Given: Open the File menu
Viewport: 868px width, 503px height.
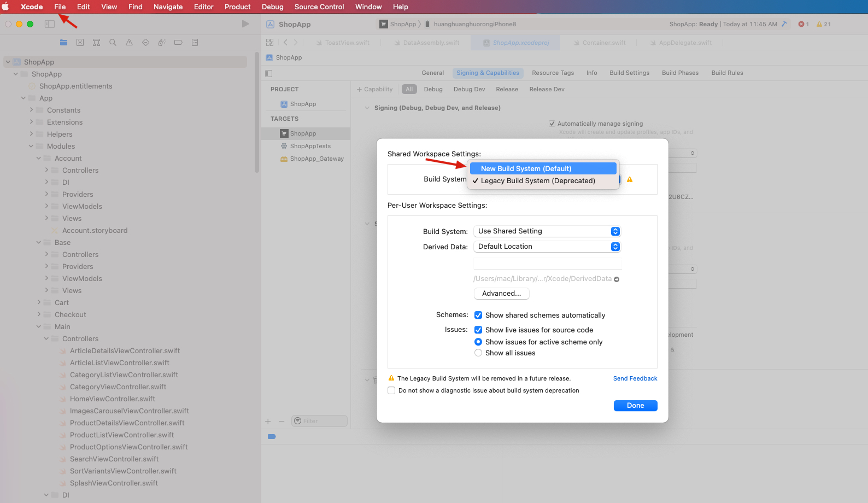Looking at the screenshot, I should 60,7.
